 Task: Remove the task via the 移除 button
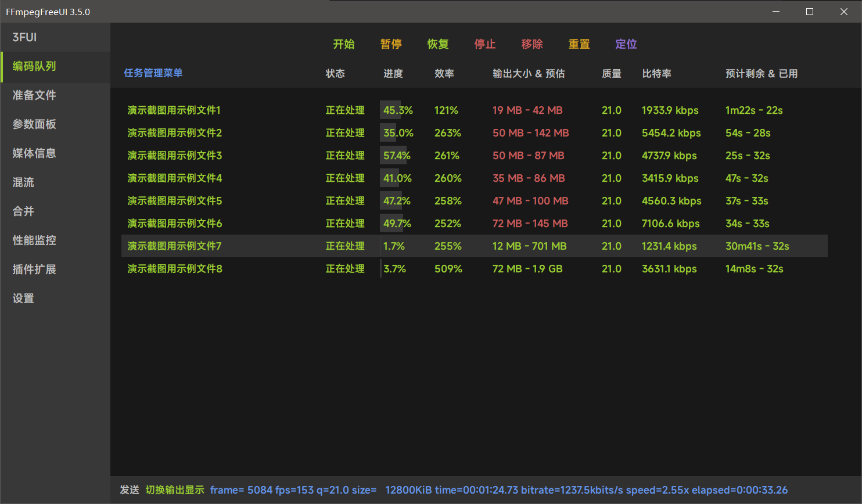point(532,44)
